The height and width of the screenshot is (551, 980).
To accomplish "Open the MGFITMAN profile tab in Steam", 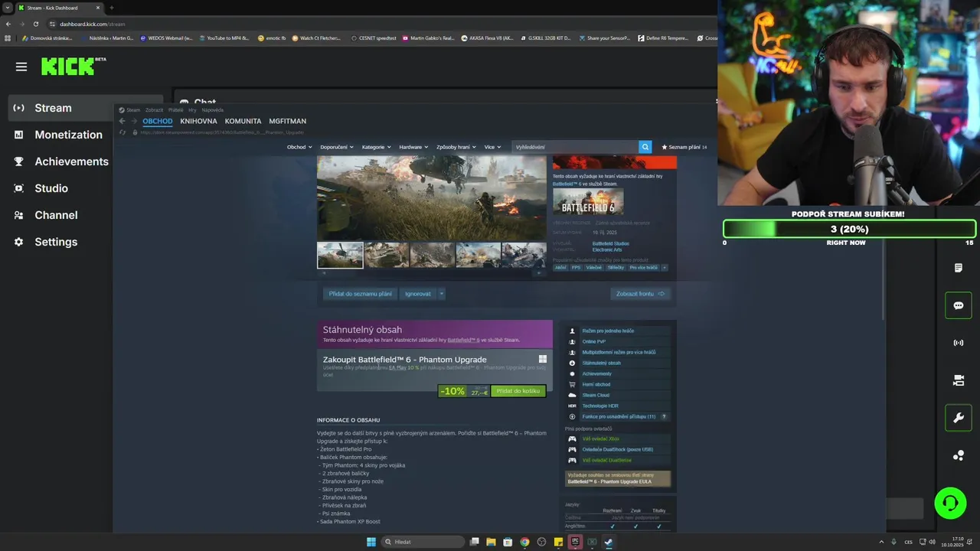I will (287, 121).
